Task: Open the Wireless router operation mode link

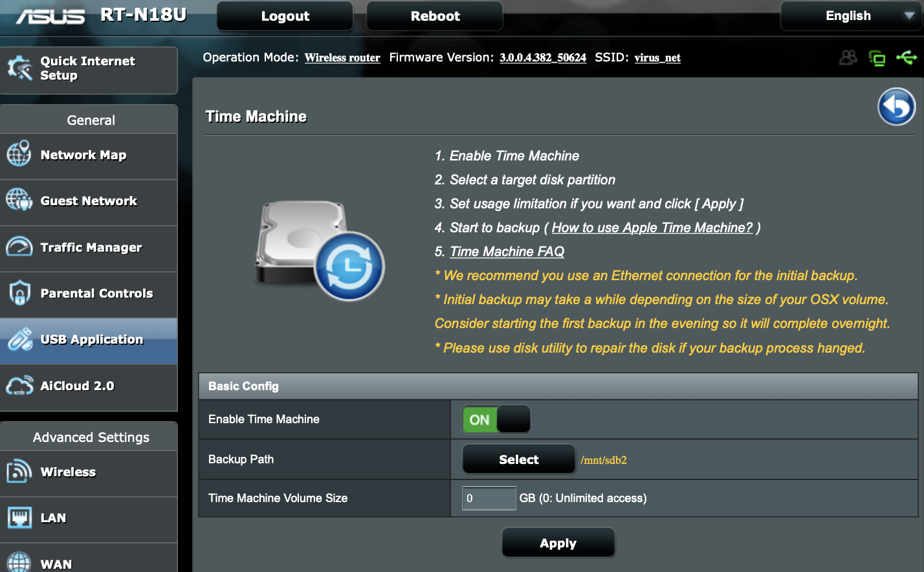Action: coord(342,58)
